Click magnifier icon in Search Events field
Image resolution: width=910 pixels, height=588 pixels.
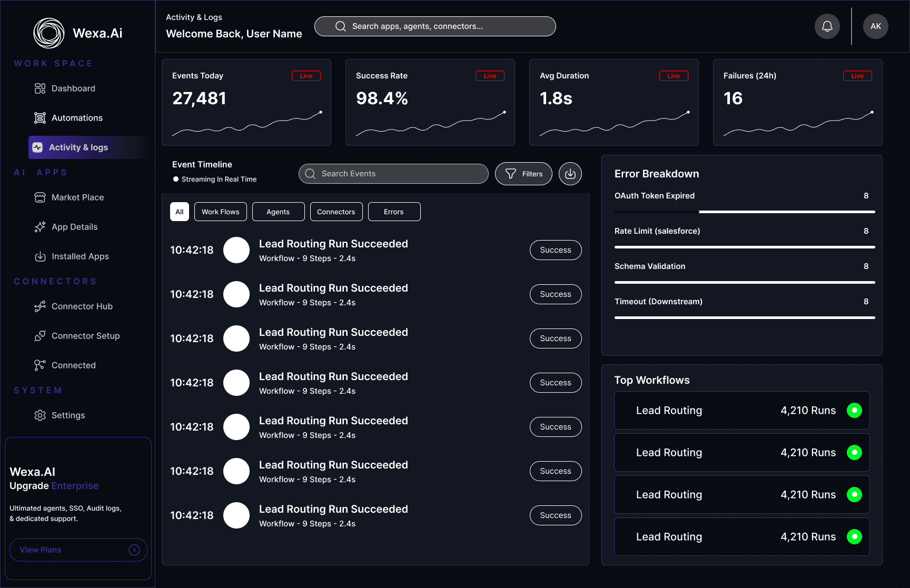[310, 174]
